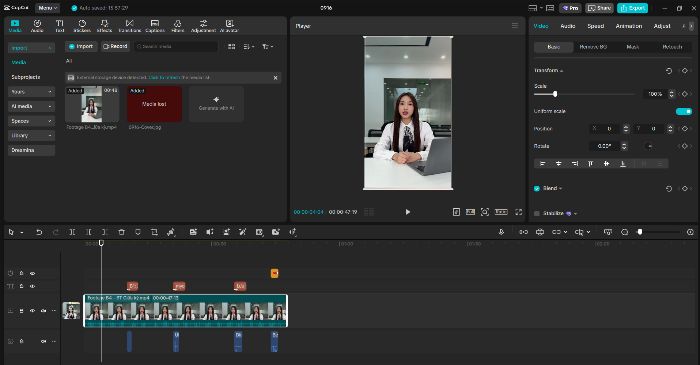Image resolution: width=700 pixels, height=365 pixels.
Task: Click the Search media field
Action: point(176,46)
